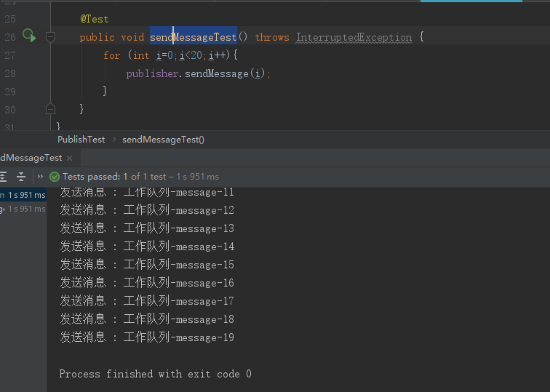This screenshot has height=392, width=550.
Task: Click the green tests passed status icon
Action: [55, 177]
